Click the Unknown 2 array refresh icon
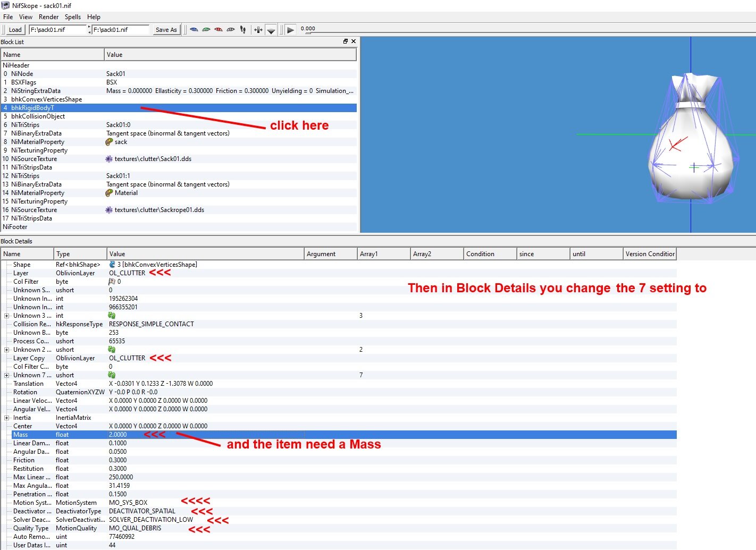 tap(112, 350)
